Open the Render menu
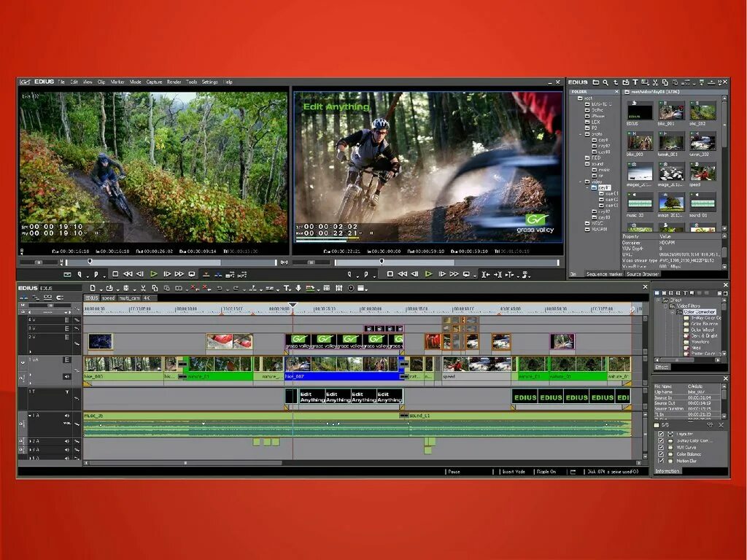 tap(174, 82)
